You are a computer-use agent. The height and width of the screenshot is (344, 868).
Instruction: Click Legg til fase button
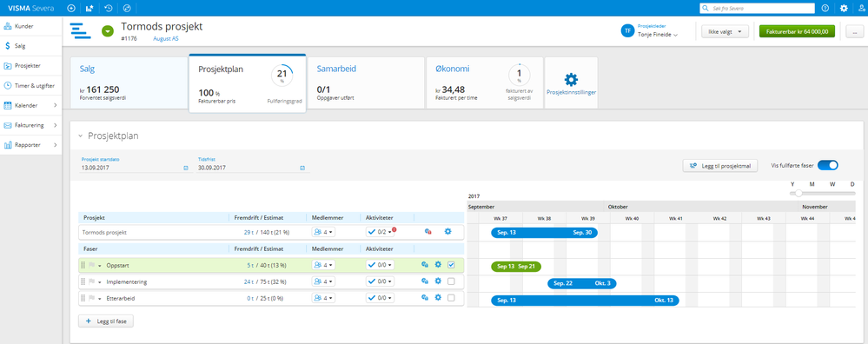[x=106, y=321]
